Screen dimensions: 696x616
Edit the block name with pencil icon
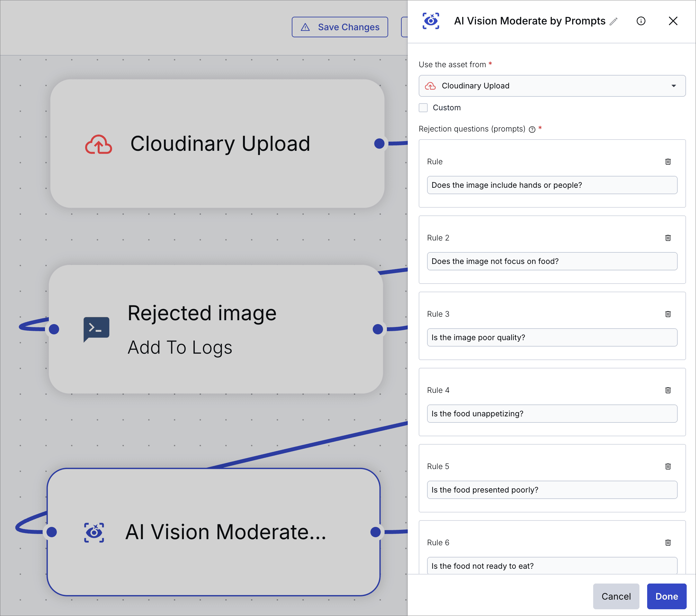tap(613, 22)
